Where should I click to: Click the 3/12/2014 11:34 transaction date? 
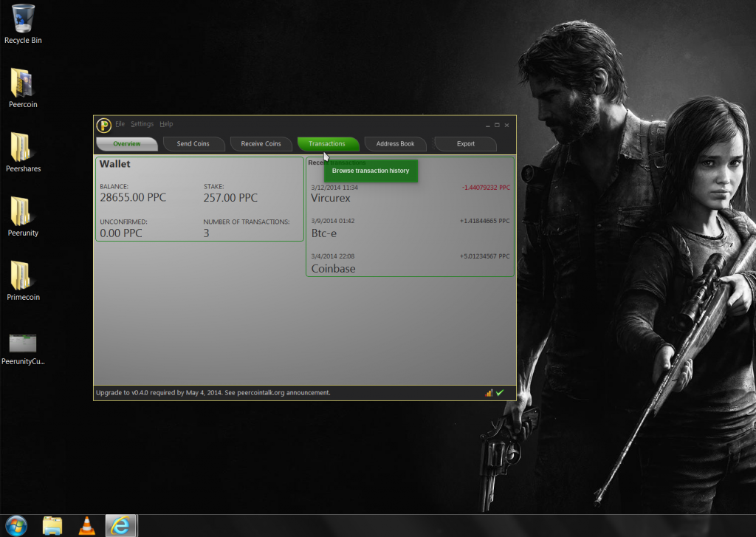point(334,188)
